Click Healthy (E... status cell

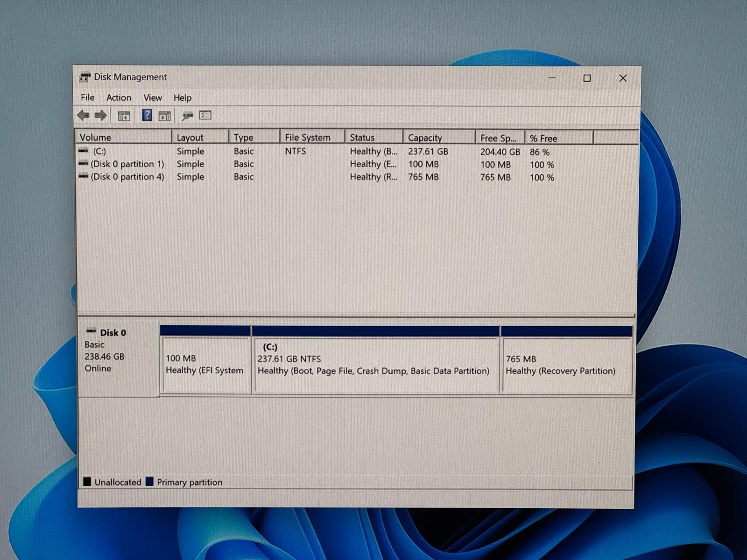pos(373,164)
